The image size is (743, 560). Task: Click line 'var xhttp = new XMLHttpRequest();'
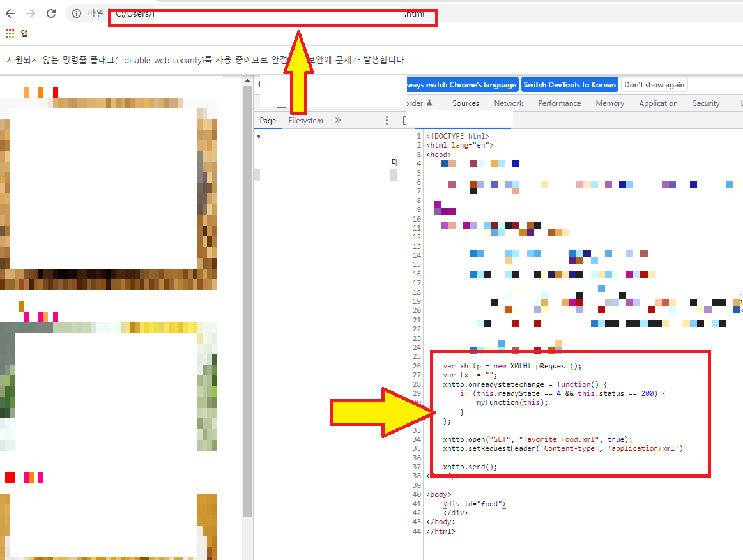coord(512,366)
